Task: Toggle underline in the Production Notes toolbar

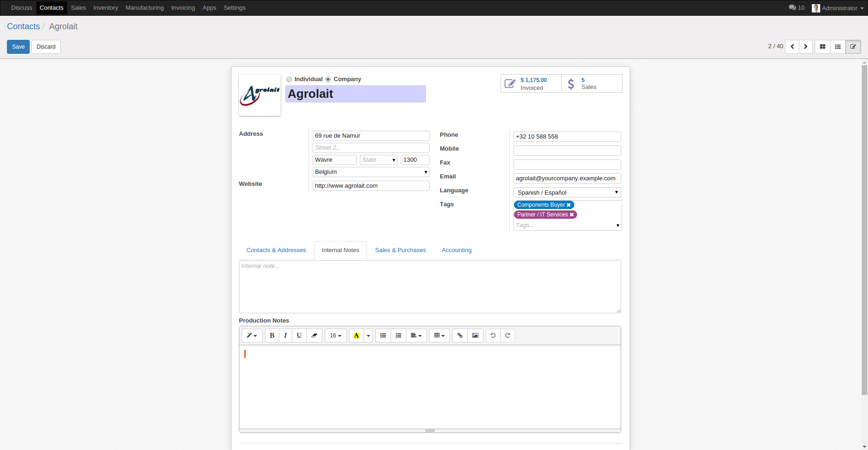Action: (299, 335)
